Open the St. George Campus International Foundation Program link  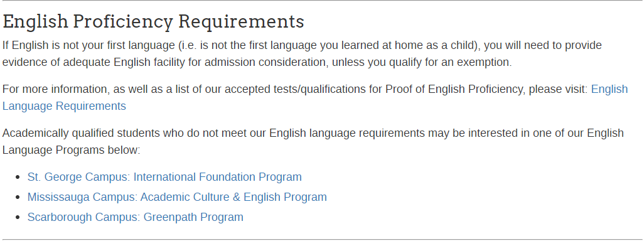164,177
